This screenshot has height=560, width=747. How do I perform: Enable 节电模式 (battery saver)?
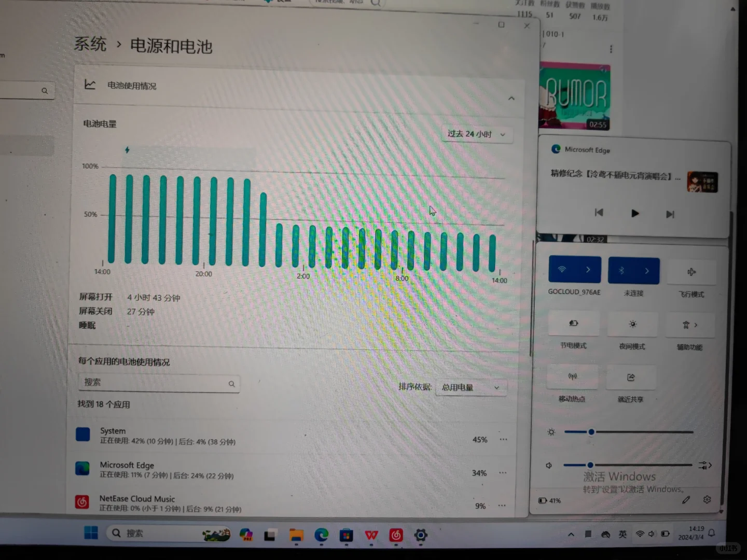click(574, 323)
